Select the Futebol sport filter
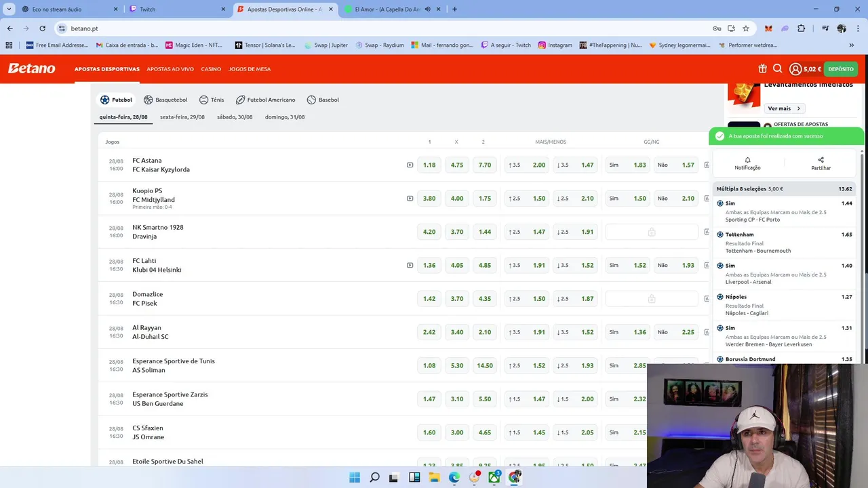The height and width of the screenshot is (488, 868). pos(116,100)
